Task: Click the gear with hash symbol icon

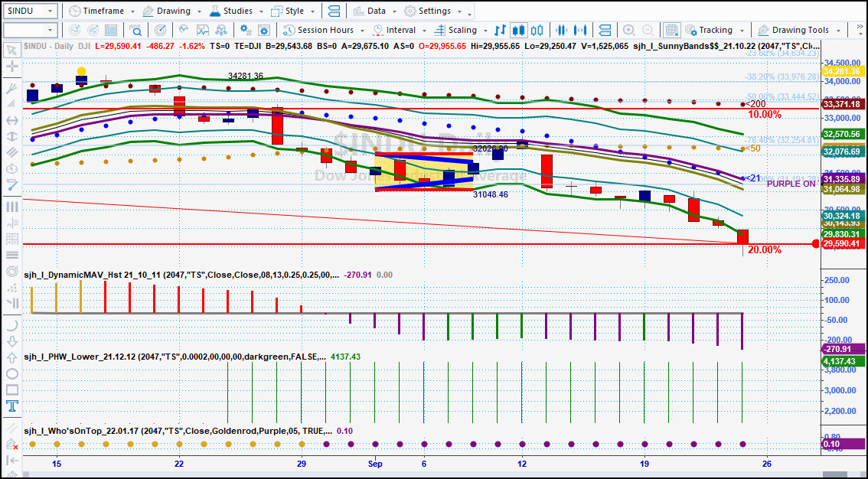Action: coord(244,30)
